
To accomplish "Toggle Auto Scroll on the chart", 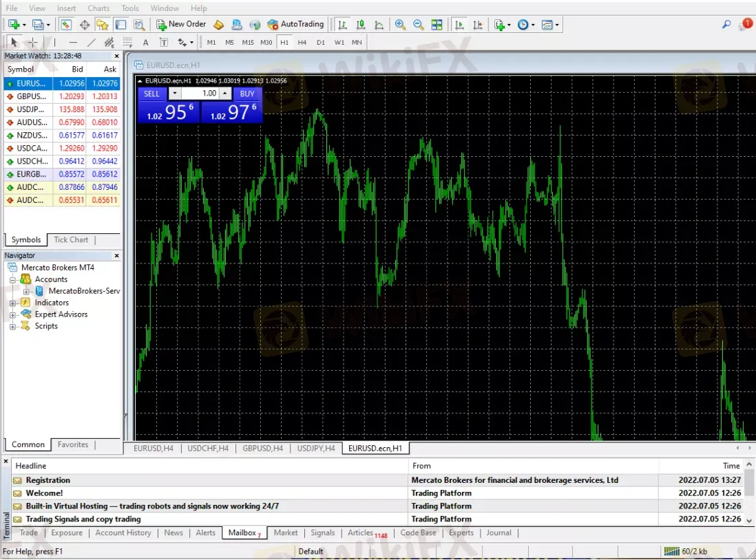I will pos(459,24).
